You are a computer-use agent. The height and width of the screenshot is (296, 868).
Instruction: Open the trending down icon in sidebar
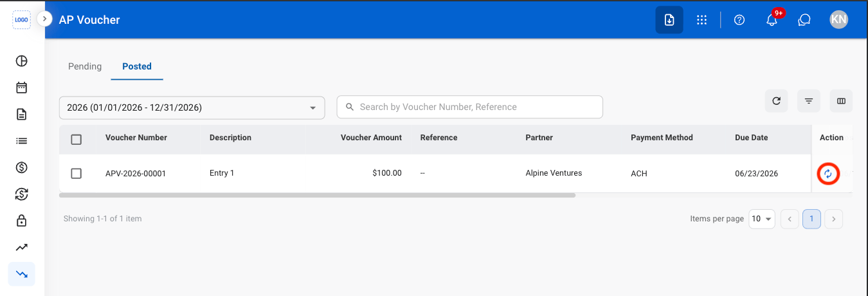coord(22,274)
